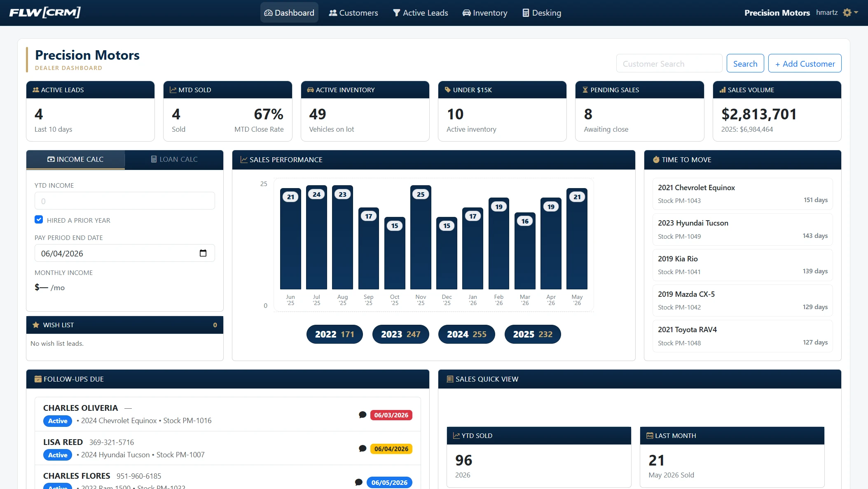Click the Sales Quick View list icon
The width and height of the screenshot is (868, 489).
pyautogui.click(x=450, y=379)
